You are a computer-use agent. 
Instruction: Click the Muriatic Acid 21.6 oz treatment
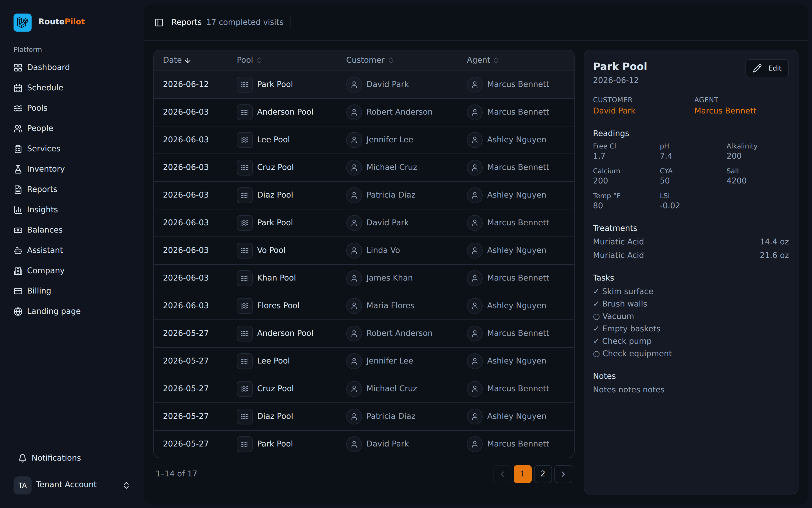[690, 255]
